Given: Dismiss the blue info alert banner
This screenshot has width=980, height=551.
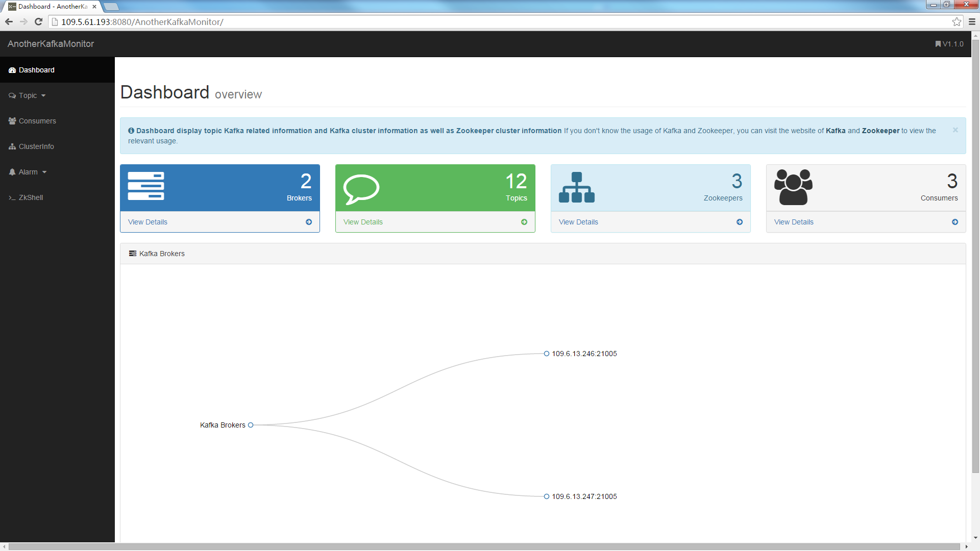Looking at the screenshot, I should (955, 130).
